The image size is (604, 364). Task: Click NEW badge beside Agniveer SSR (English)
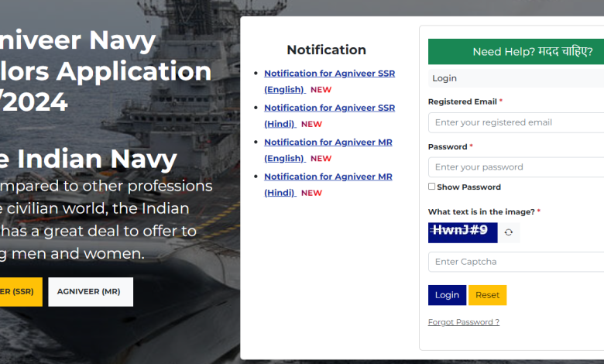click(321, 90)
